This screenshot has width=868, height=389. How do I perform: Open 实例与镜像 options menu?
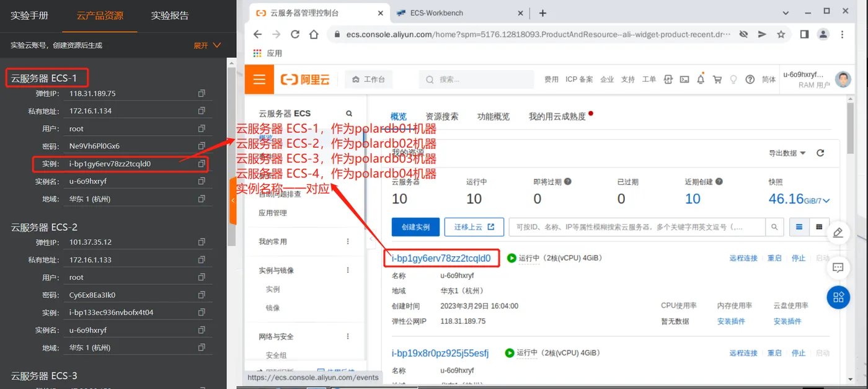click(348, 271)
